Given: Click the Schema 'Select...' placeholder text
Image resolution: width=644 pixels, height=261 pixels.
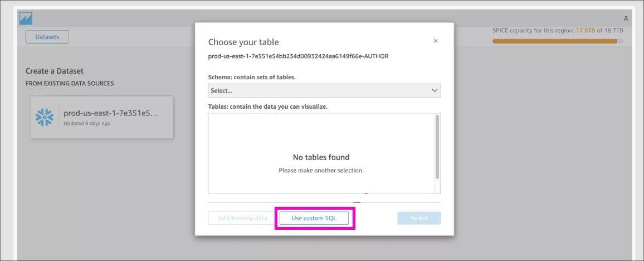Looking at the screenshot, I should (x=222, y=90).
